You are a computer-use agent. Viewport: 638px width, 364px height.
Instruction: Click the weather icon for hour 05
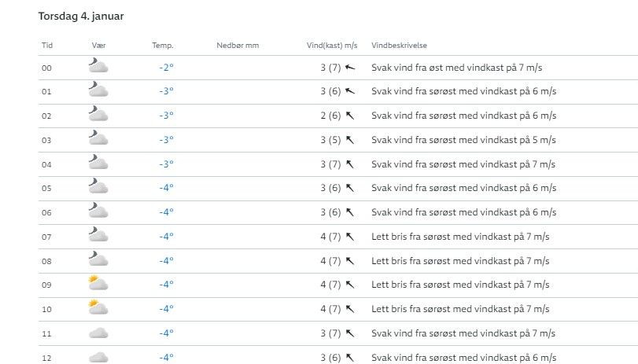coord(98,188)
